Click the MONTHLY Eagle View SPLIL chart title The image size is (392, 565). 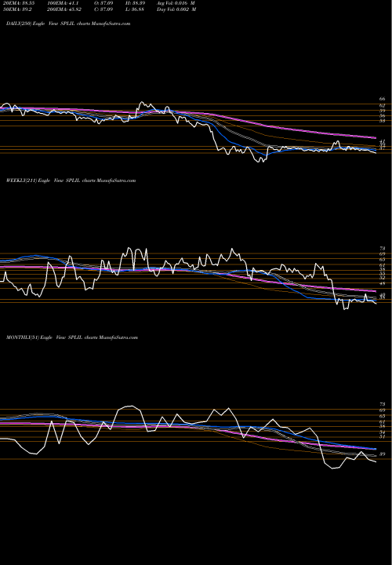pyautogui.click(x=72, y=337)
